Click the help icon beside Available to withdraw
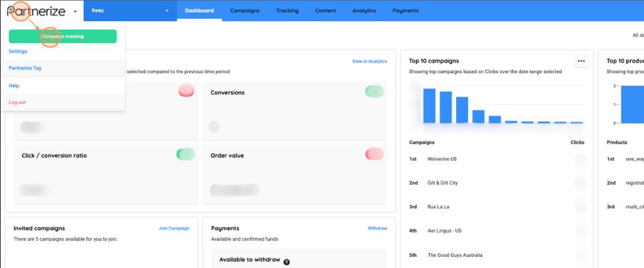Image resolution: width=644 pixels, height=268 pixels. [x=287, y=262]
